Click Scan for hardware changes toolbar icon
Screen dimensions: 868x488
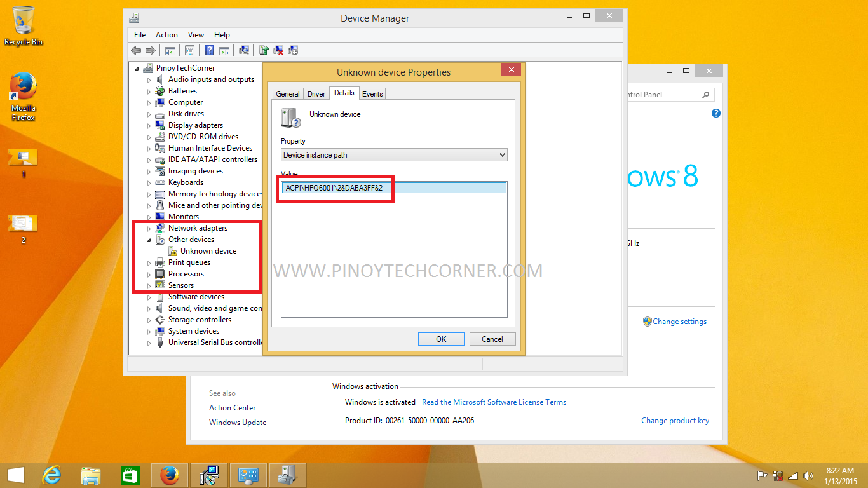pos(243,50)
